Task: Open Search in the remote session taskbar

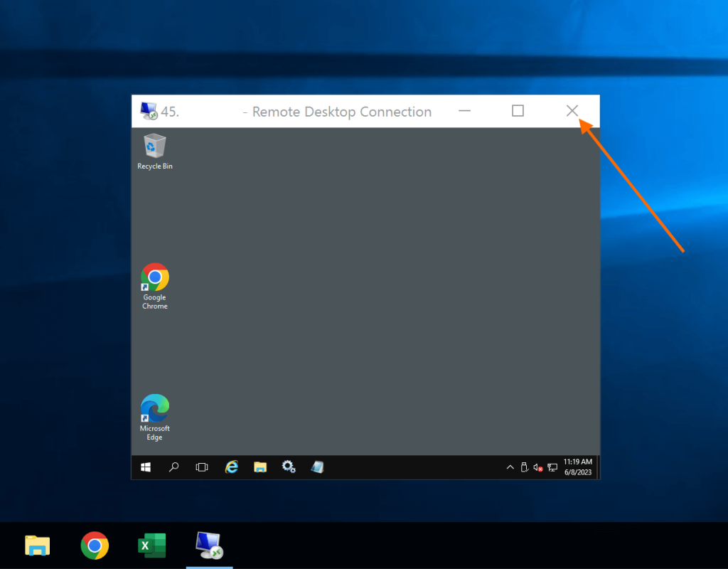Action: pyautogui.click(x=173, y=467)
